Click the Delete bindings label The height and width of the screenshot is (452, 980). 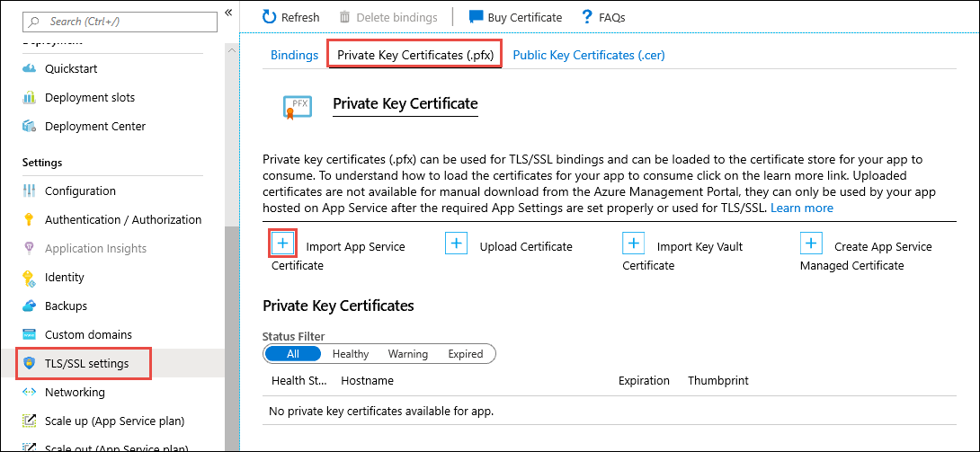click(396, 17)
